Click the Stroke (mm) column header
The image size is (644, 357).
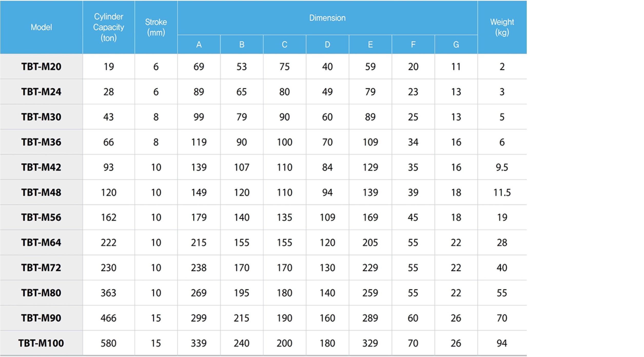156,27
